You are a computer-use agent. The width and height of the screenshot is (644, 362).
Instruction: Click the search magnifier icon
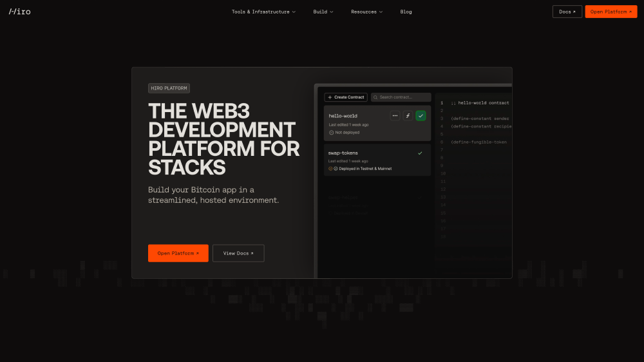click(x=375, y=97)
